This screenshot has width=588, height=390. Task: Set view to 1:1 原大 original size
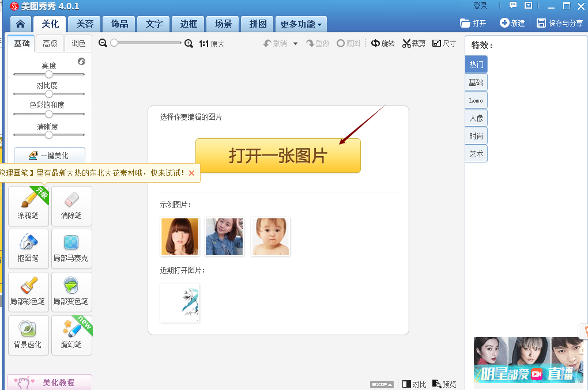tap(212, 44)
